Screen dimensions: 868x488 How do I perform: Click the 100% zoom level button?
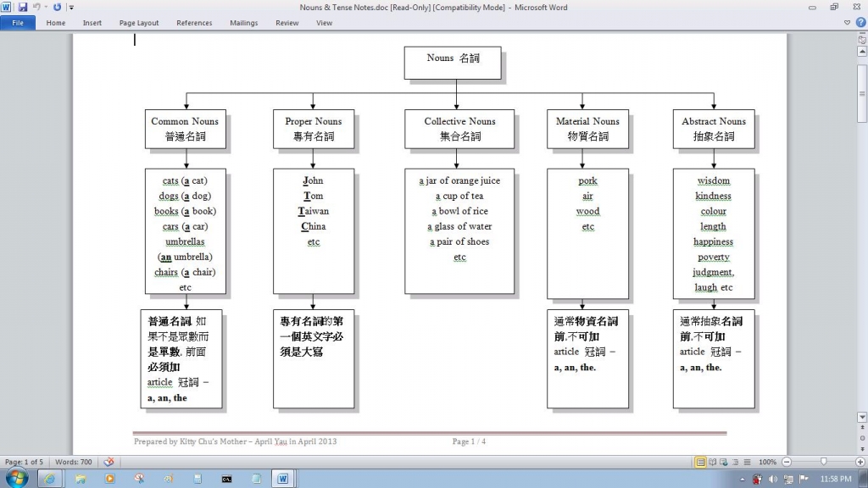pyautogui.click(x=768, y=462)
